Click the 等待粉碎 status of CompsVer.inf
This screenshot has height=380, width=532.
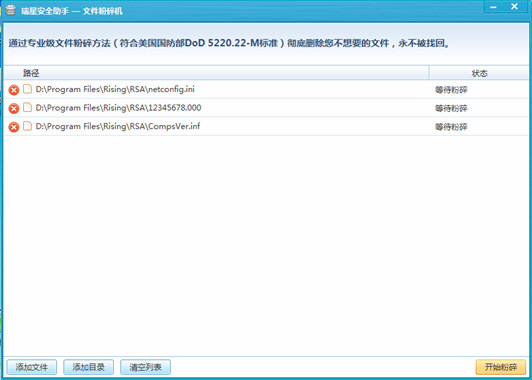click(451, 127)
